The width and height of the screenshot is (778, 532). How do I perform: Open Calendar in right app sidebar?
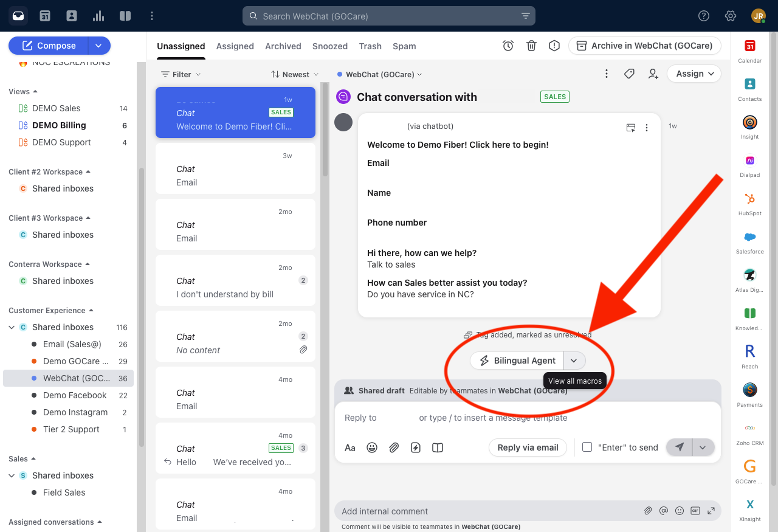click(749, 52)
